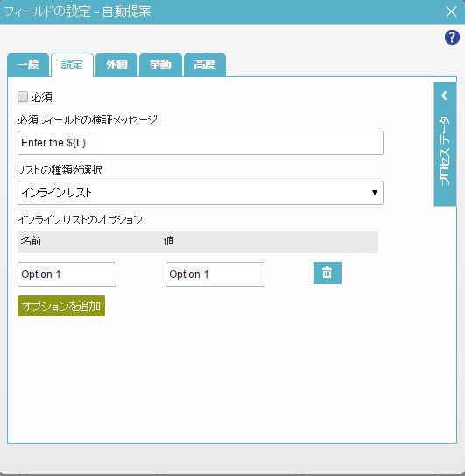Go to the 挙動 tab
465x476 pixels.
(160, 65)
